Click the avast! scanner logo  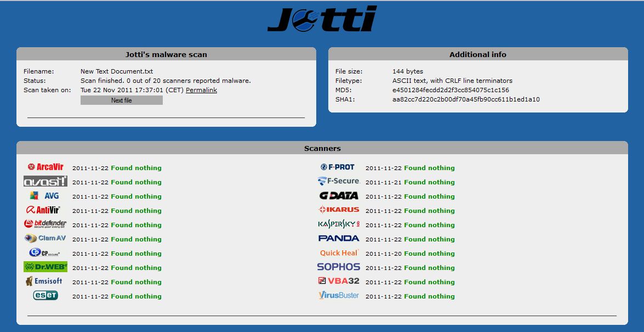[45, 182]
